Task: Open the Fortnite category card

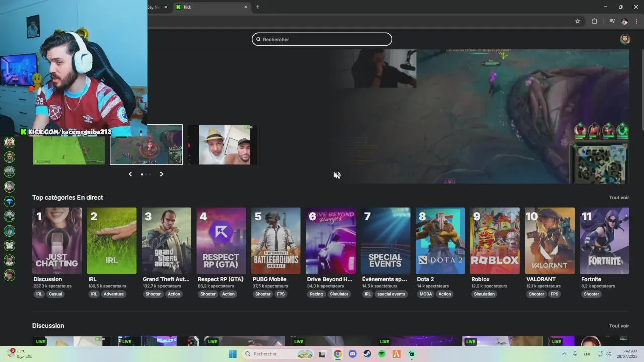Action: pyautogui.click(x=604, y=240)
